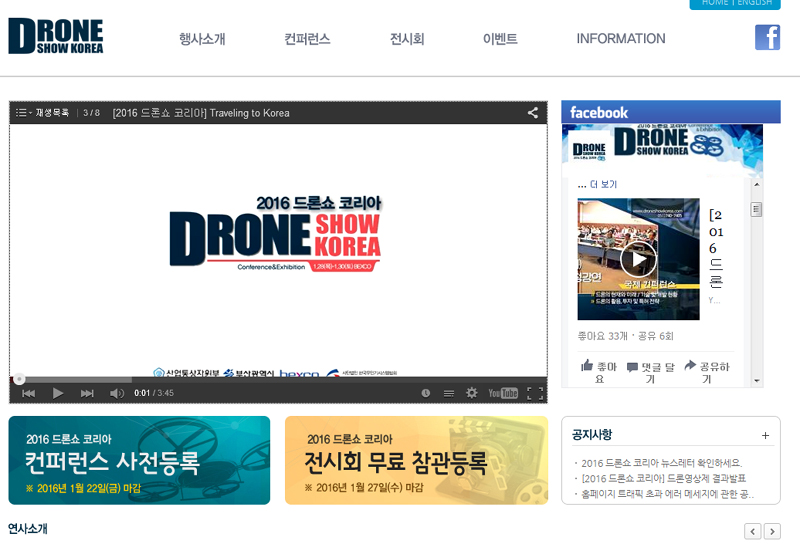Open the 컨퍼런스 menu

coord(307,39)
